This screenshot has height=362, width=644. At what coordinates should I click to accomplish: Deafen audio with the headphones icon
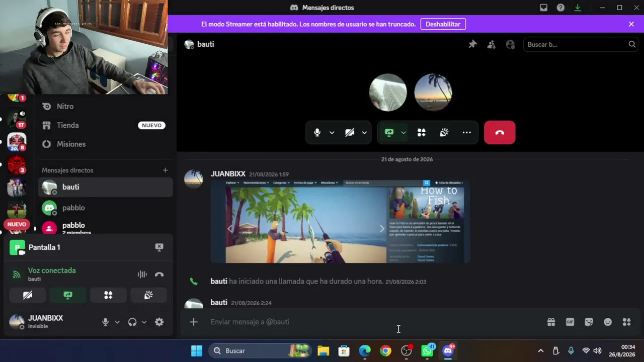pyautogui.click(x=132, y=322)
